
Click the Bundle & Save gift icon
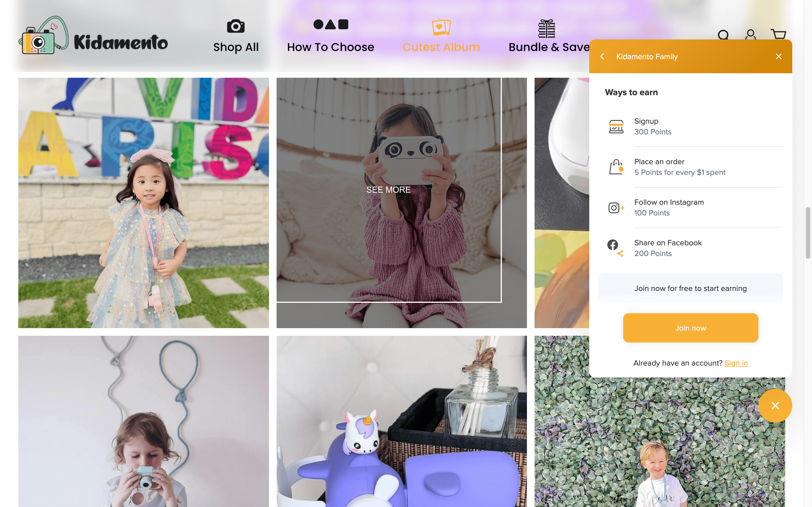click(x=547, y=27)
